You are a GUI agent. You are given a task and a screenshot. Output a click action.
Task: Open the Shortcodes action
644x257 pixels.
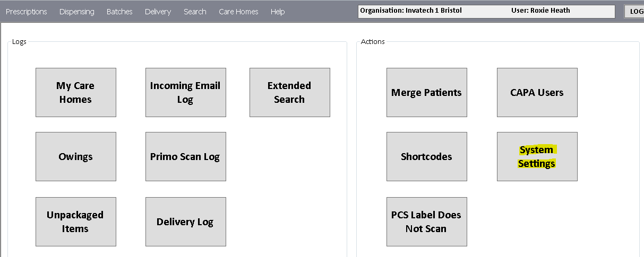[x=426, y=156]
